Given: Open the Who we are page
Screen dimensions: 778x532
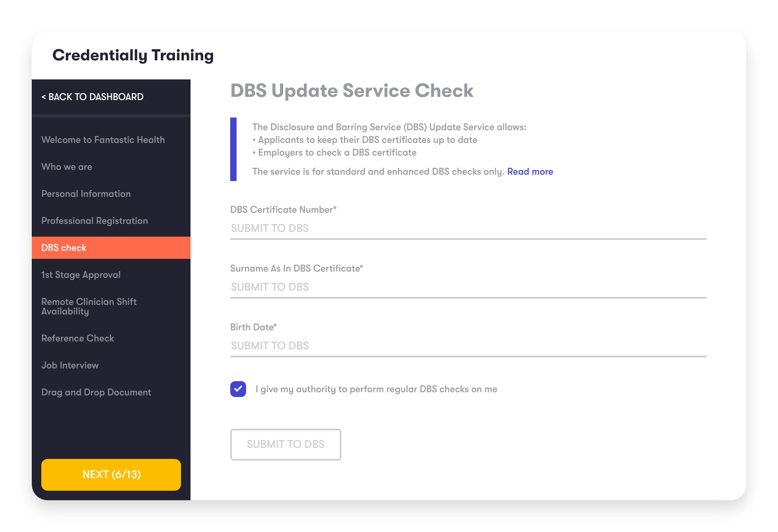Looking at the screenshot, I should (66, 167).
